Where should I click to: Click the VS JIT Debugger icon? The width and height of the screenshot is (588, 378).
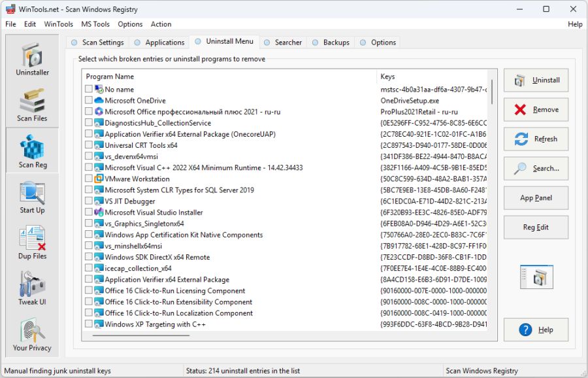coord(99,201)
